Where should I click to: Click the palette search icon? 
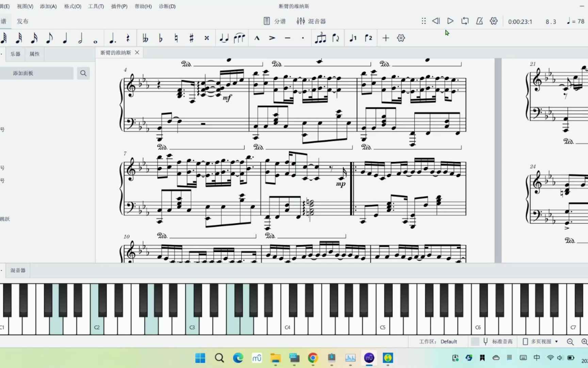point(83,73)
